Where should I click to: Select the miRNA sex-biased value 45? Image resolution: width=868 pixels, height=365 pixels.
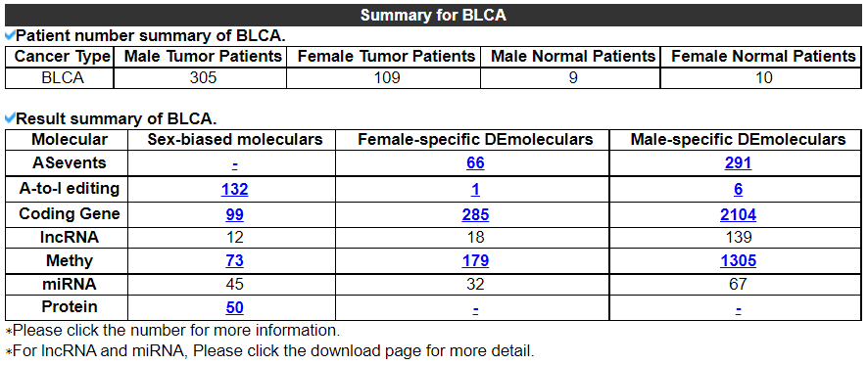click(x=235, y=284)
